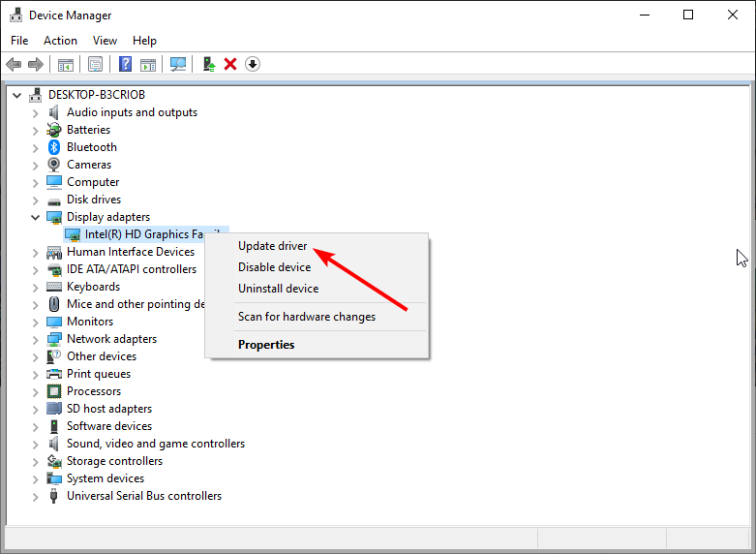Expand the System devices node
The width and height of the screenshot is (756, 554).
35,478
